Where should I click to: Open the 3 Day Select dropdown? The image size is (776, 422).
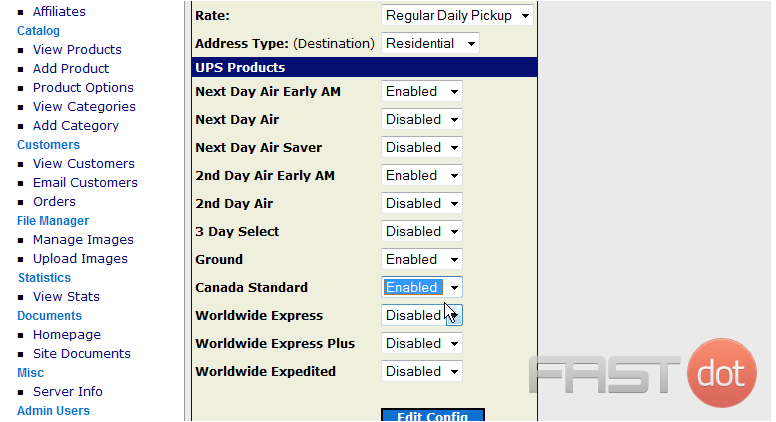click(x=422, y=231)
